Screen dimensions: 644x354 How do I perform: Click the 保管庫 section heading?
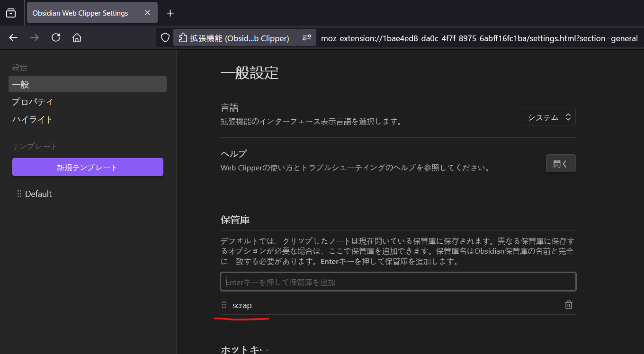pos(235,220)
